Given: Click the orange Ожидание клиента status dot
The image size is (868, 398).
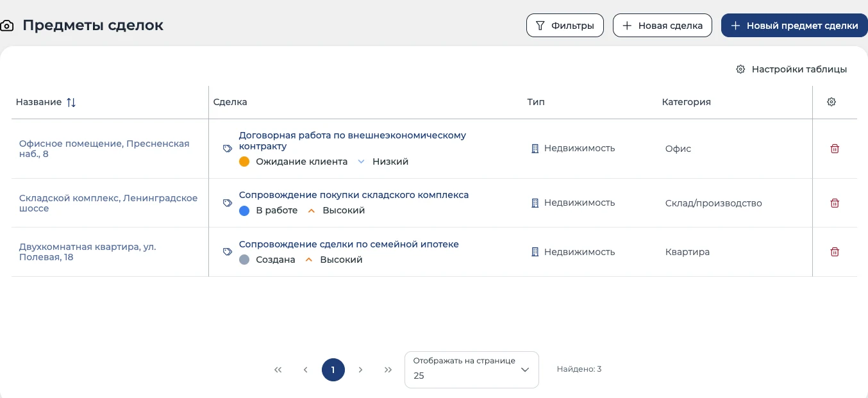Looking at the screenshot, I should coord(244,162).
